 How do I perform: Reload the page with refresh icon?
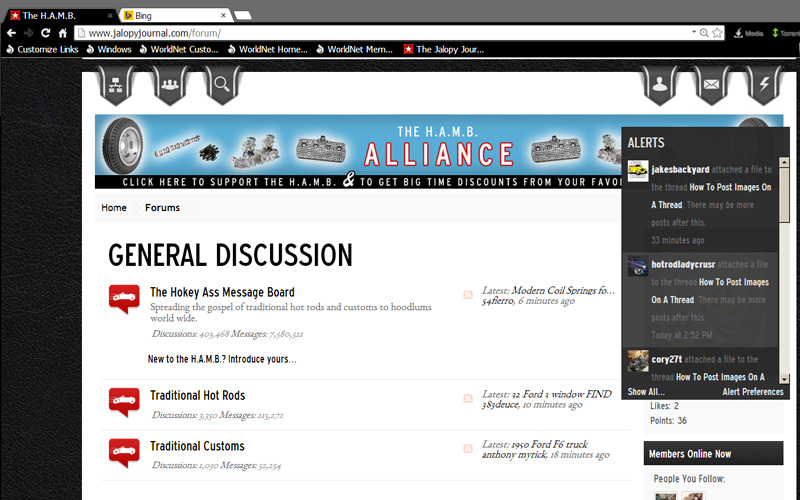tap(45, 33)
